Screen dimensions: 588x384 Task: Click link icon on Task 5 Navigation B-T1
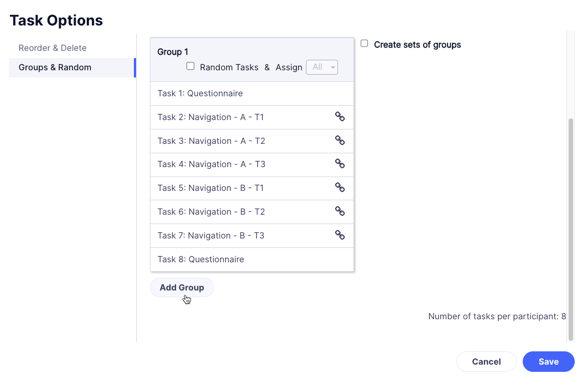pyautogui.click(x=340, y=187)
